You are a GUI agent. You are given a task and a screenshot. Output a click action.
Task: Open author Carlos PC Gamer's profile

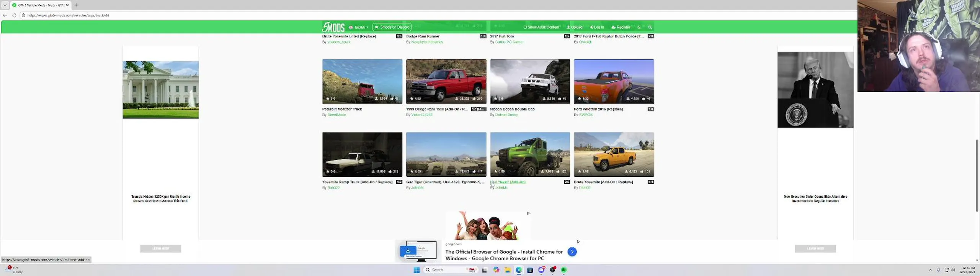(x=509, y=42)
